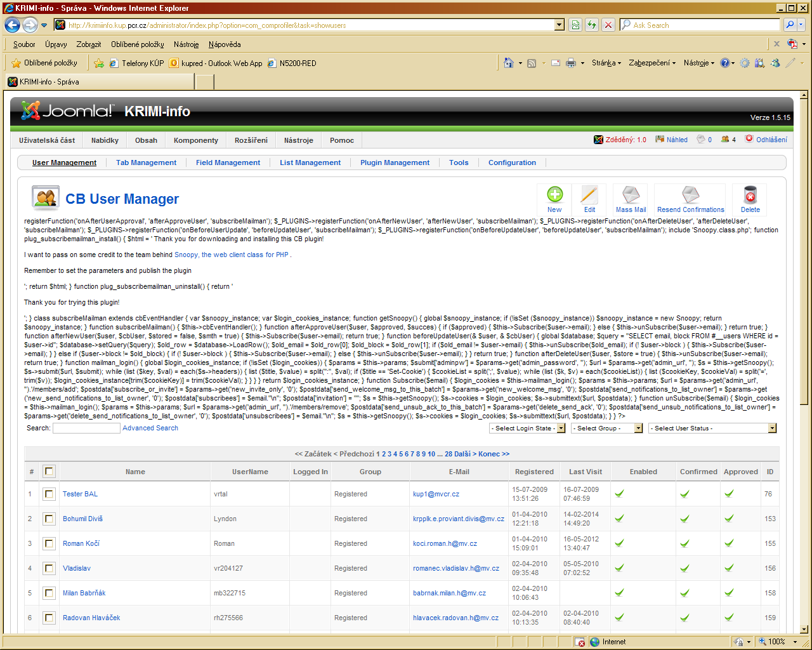Check the box for Tester BAL
Viewport: 812px width, 650px height.
(49, 494)
